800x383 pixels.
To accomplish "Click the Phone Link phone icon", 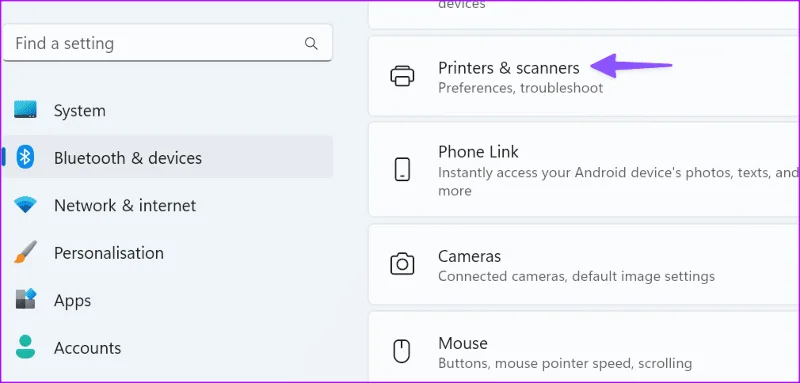I will pos(402,169).
